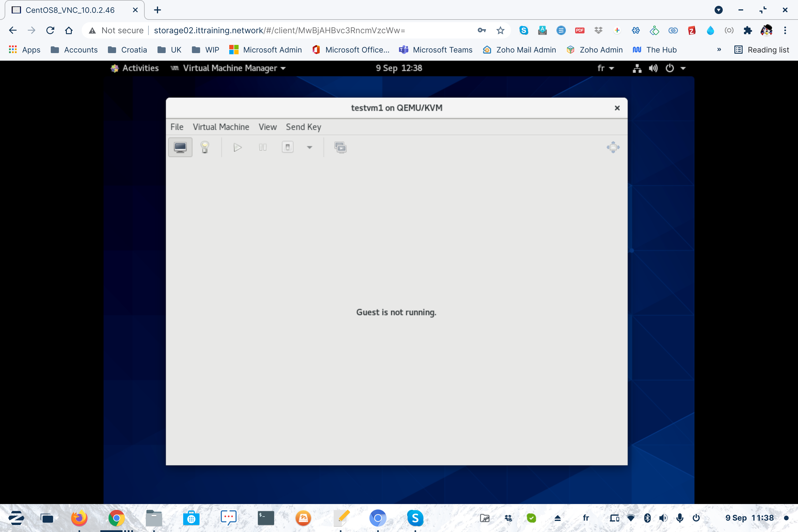
Task: Open Reading list panel
Action: point(761,50)
